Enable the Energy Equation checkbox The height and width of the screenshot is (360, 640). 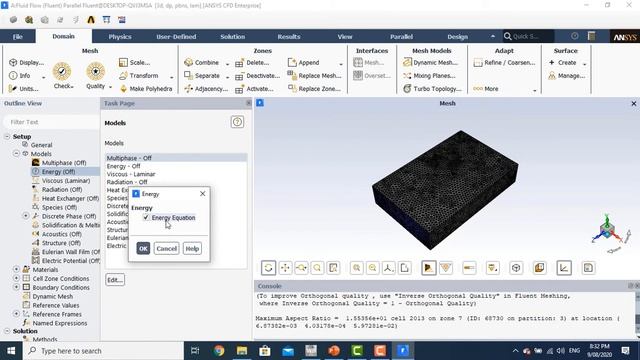[146, 218]
